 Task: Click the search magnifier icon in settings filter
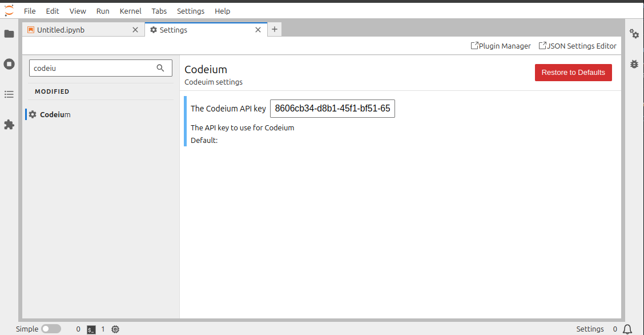point(160,68)
